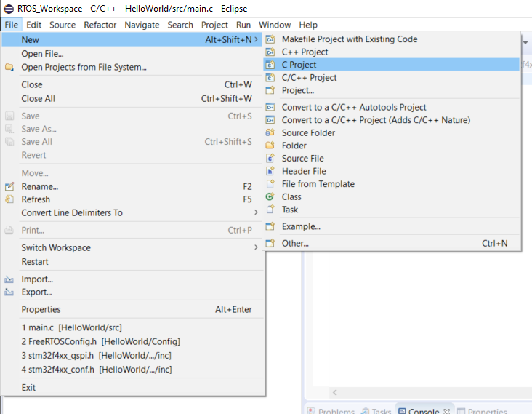
Task: Open the Refactor menu
Action: [x=100, y=25]
